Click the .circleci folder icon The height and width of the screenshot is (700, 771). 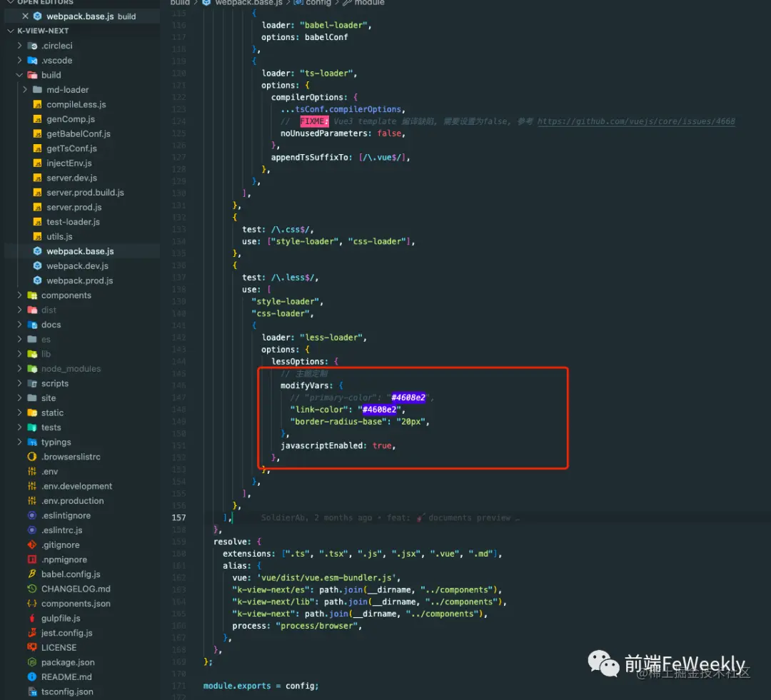pyautogui.click(x=32, y=46)
